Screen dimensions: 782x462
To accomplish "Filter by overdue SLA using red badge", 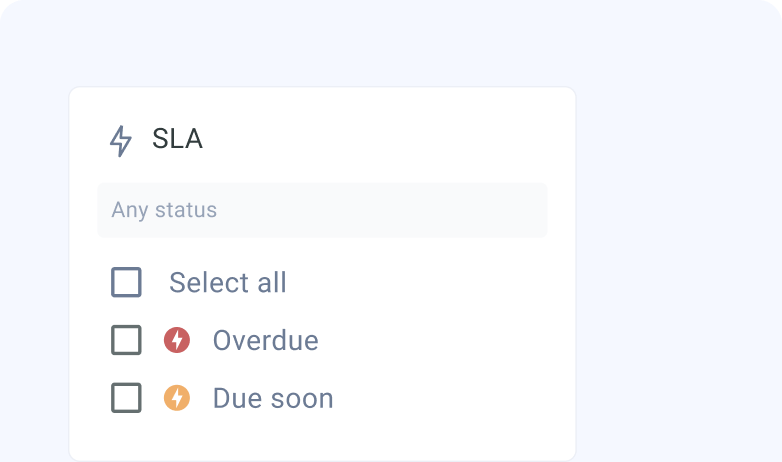I will (x=177, y=340).
